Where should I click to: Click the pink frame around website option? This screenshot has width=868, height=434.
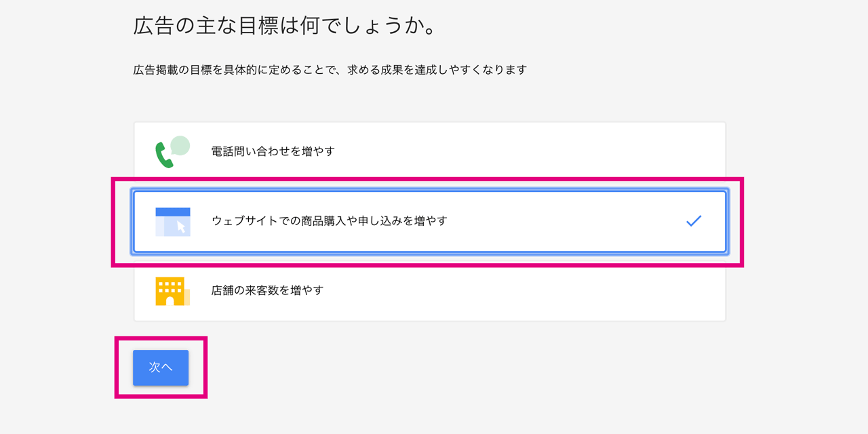tap(427, 180)
